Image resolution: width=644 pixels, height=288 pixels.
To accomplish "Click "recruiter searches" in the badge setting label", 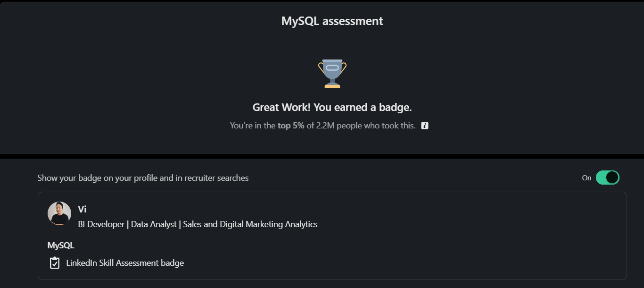I will (x=216, y=178).
